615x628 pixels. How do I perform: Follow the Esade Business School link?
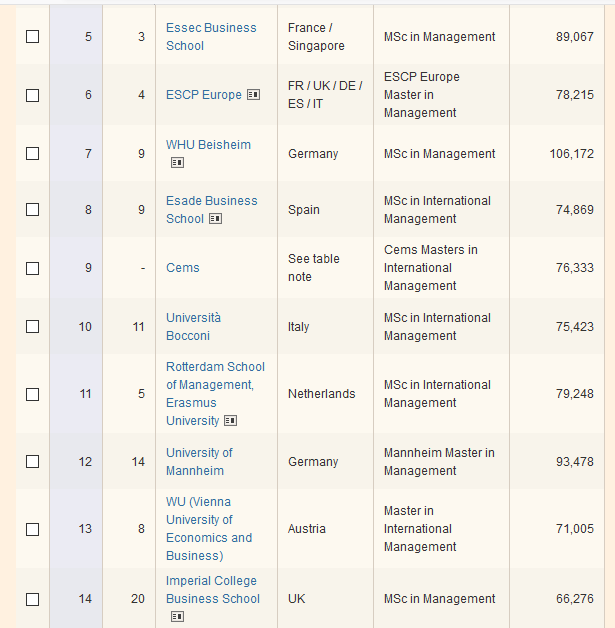[x=211, y=209]
